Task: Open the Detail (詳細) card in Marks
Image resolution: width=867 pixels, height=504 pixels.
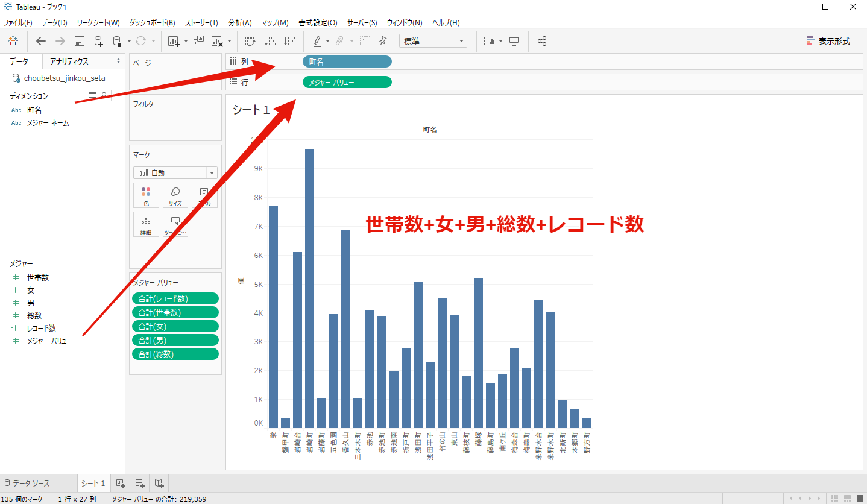Action: tap(146, 224)
